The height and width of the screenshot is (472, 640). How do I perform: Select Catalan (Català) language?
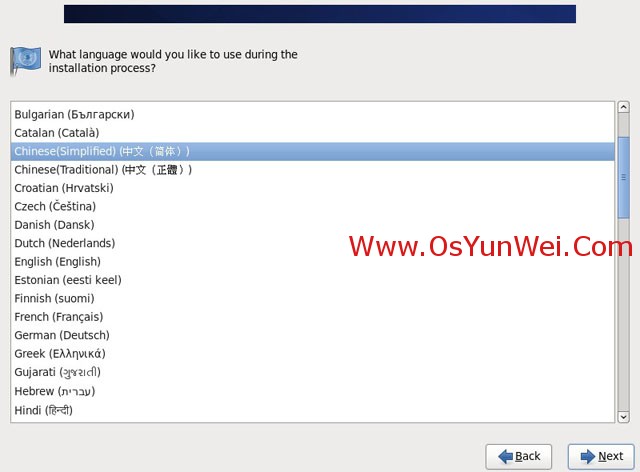pyautogui.click(x=57, y=132)
